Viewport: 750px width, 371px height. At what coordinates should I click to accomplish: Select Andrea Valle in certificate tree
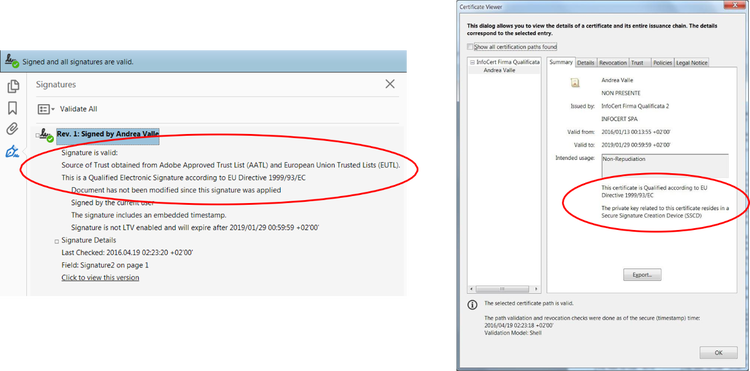(499, 70)
